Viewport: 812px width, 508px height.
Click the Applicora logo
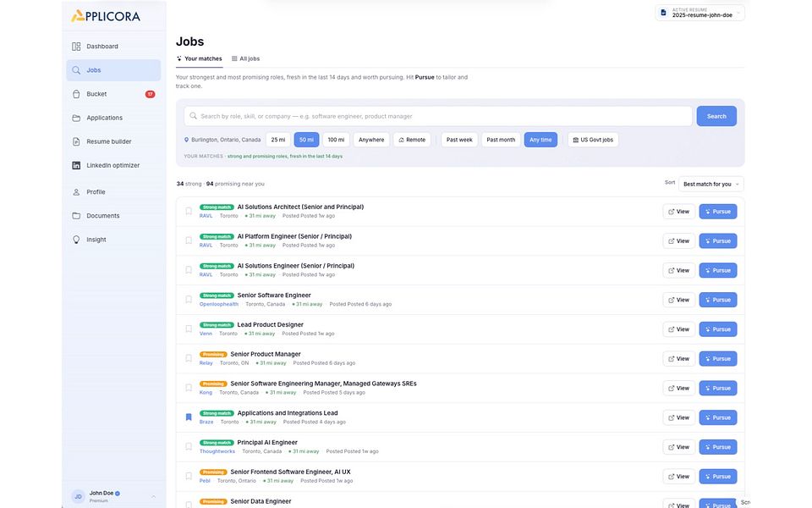click(x=106, y=16)
